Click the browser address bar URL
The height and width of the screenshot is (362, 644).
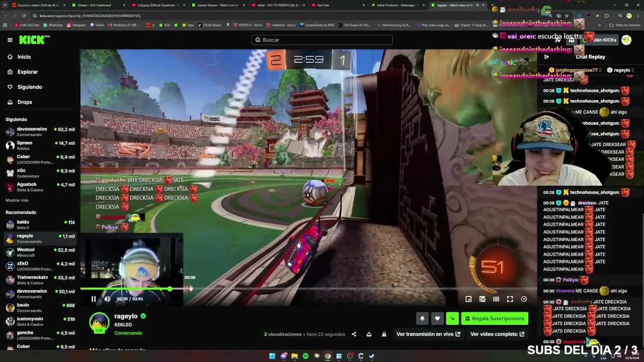coord(90,16)
